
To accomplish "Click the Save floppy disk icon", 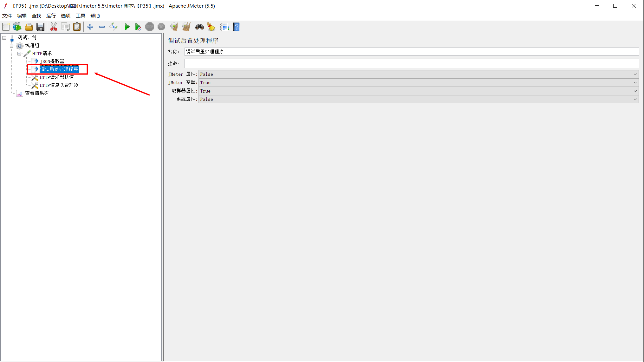I will click(40, 27).
